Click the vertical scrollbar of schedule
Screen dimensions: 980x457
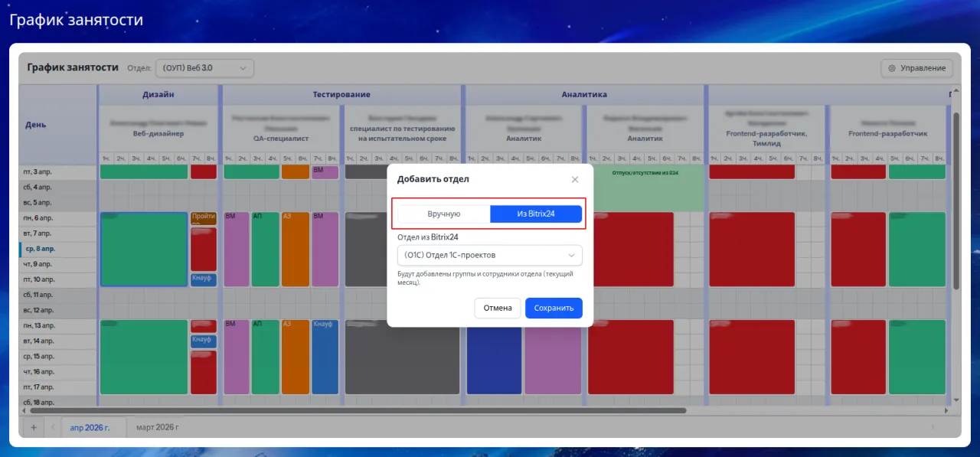[955, 199]
